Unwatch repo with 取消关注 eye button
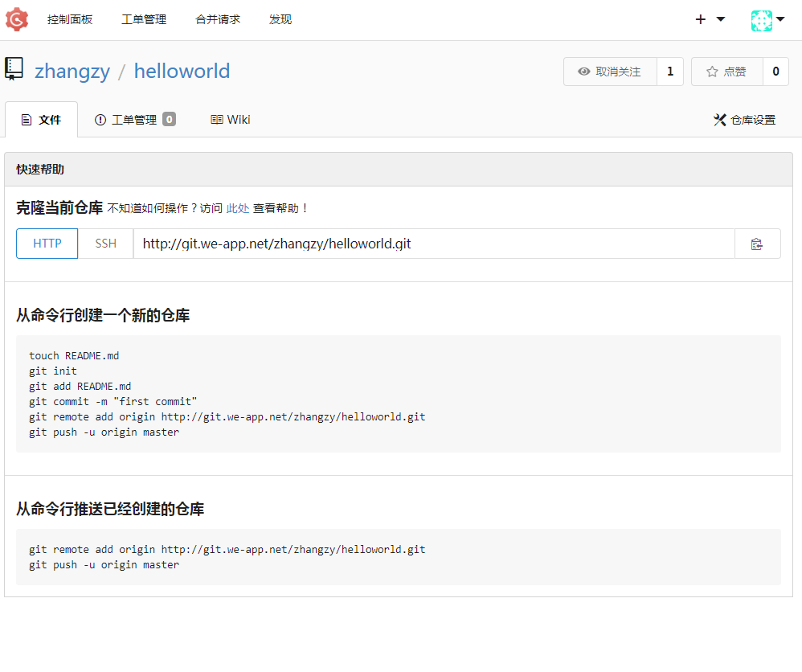 610,72
